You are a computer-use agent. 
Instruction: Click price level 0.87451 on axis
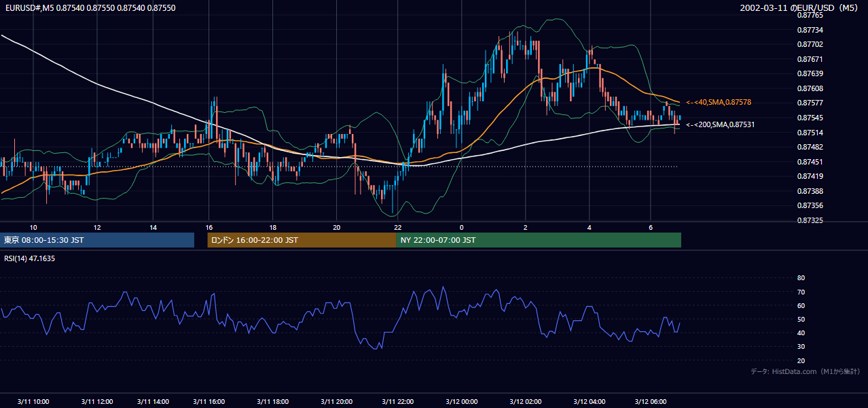tap(810, 162)
